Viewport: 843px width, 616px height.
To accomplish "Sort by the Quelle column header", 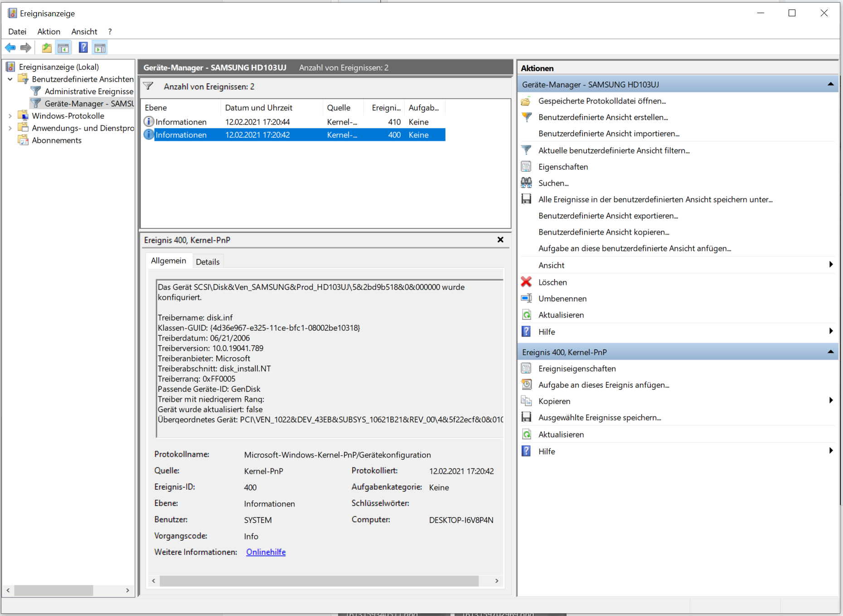I will (343, 108).
